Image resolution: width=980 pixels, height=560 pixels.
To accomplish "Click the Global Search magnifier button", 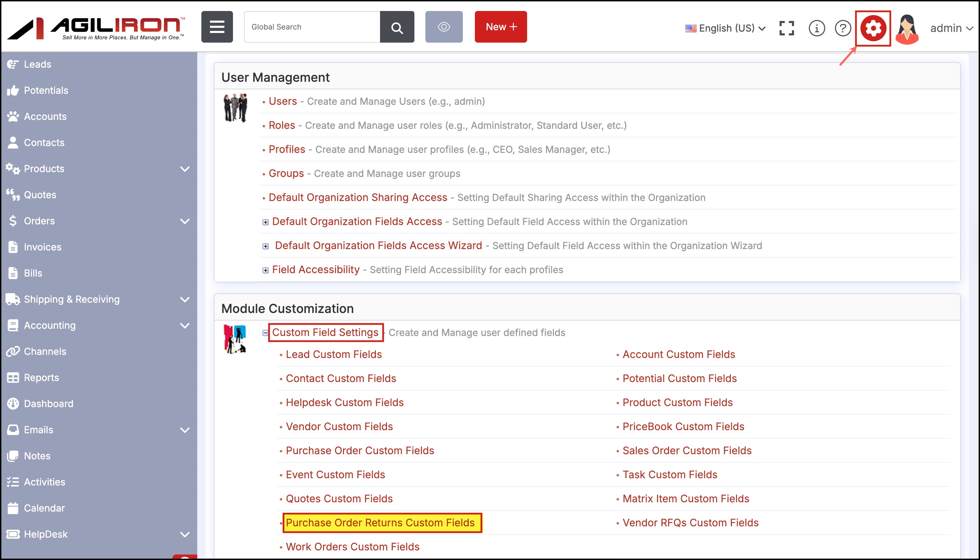I will coord(397,27).
